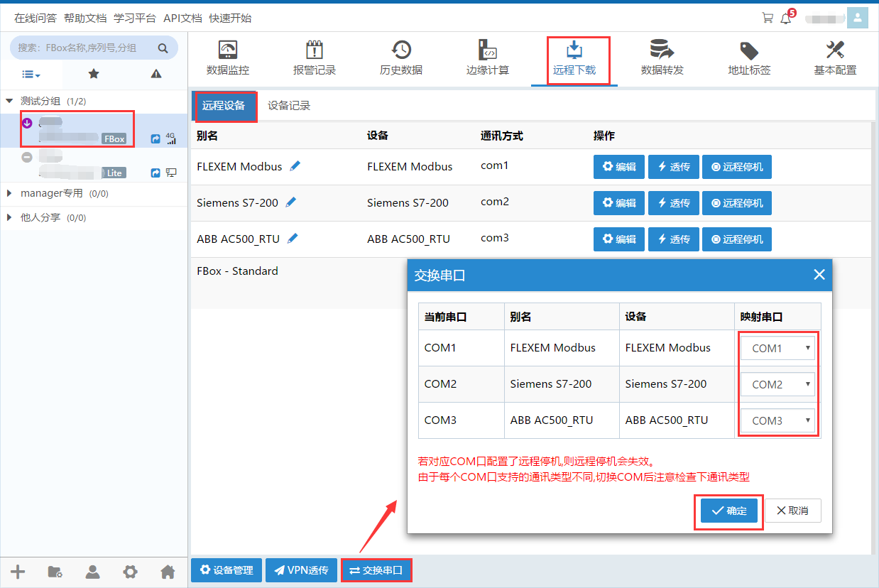Open COM2 mapped port dropdown
This screenshot has width=879, height=588.
tap(777, 384)
